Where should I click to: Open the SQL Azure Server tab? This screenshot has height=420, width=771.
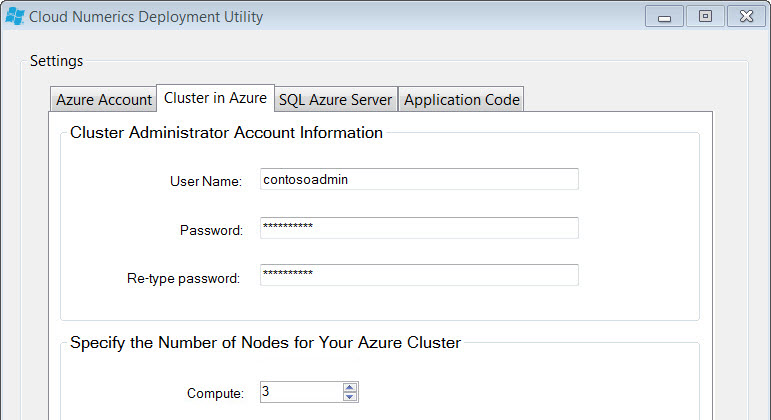[x=336, y=99]
